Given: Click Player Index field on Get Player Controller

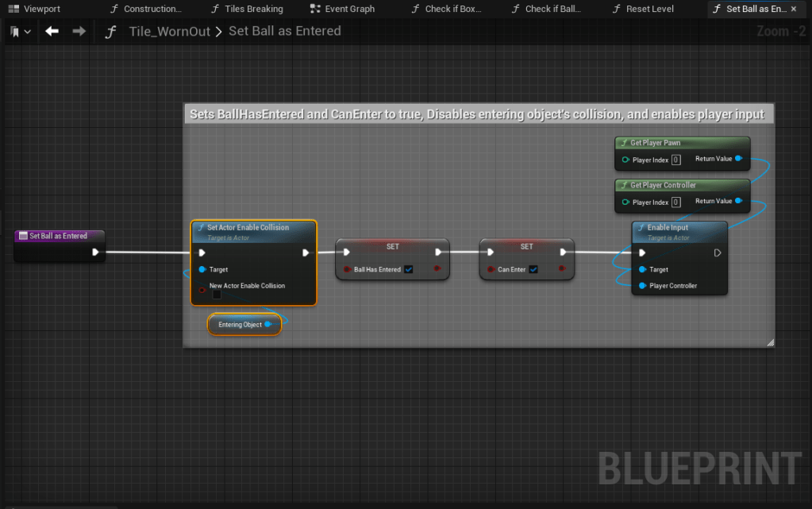Looking at the screenshot, I should 675,202.
